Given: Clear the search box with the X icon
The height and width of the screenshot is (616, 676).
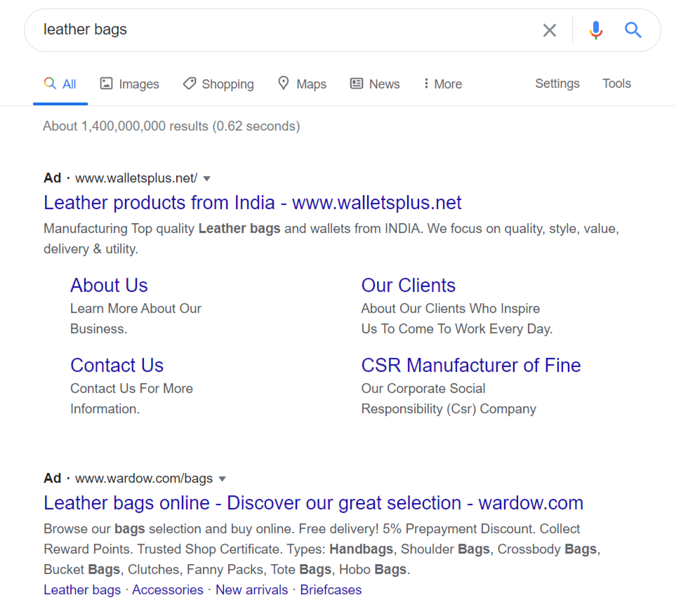Looking at the screenshot, I should pyautogui.click(x=550, y=30).
